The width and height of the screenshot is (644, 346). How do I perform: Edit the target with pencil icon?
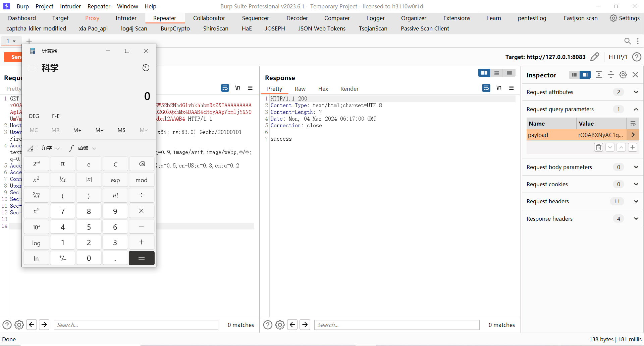[595, 57]
